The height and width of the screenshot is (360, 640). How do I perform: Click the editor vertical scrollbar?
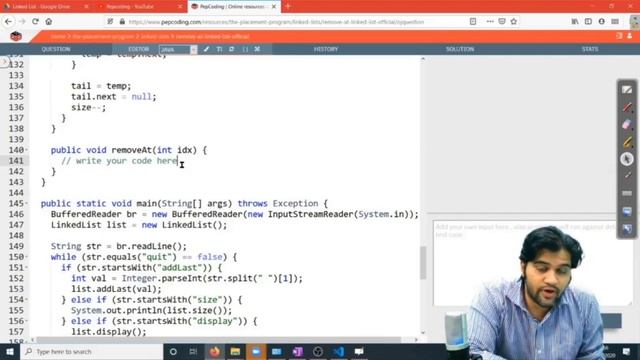point(423,263)
